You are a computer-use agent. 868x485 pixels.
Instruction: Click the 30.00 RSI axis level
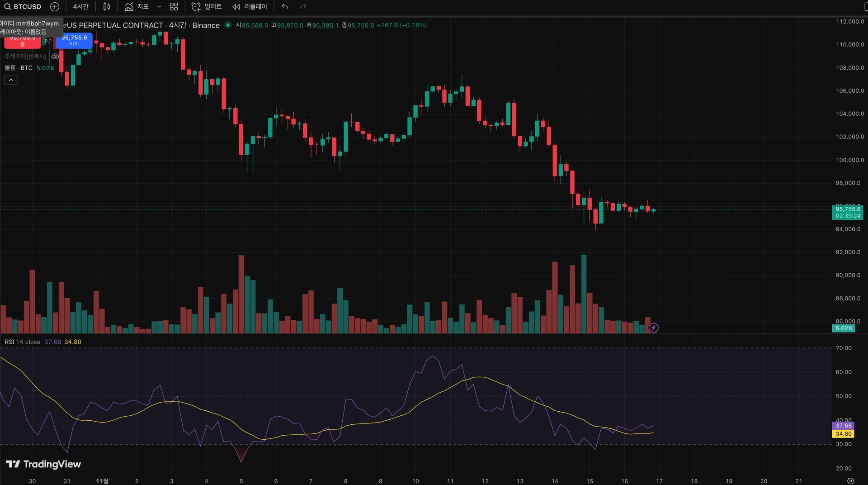tap(844, 444)
